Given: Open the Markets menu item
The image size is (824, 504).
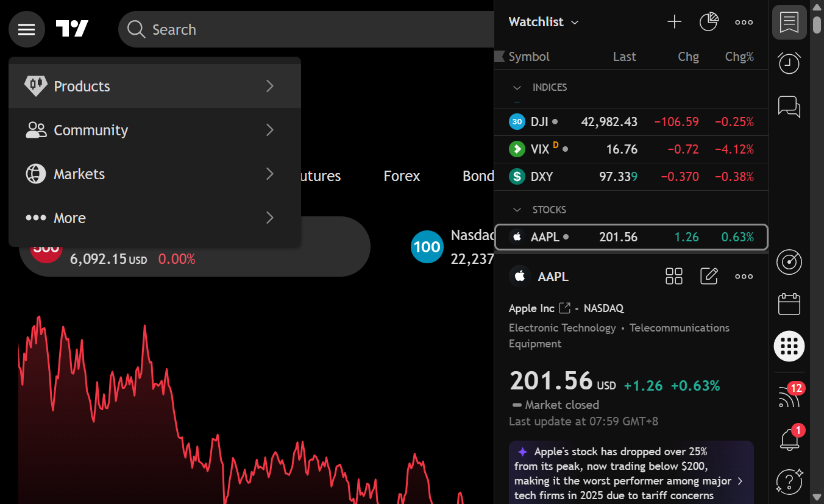Looking at the screenshot, I should click(155, 174).
